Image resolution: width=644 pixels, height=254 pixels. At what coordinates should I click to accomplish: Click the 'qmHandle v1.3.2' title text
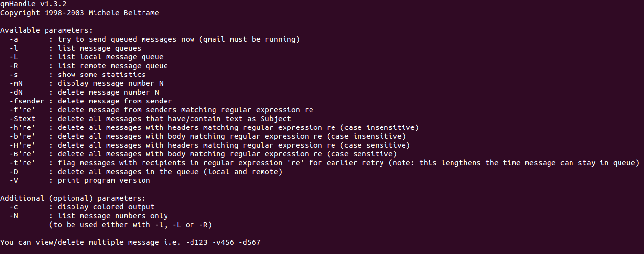[x=34, y=4]
